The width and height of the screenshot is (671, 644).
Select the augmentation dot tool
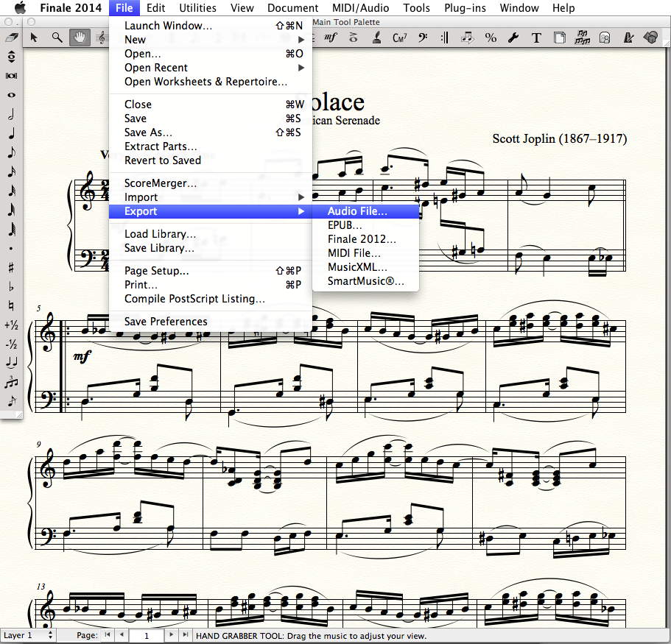[x=12, y=249]
